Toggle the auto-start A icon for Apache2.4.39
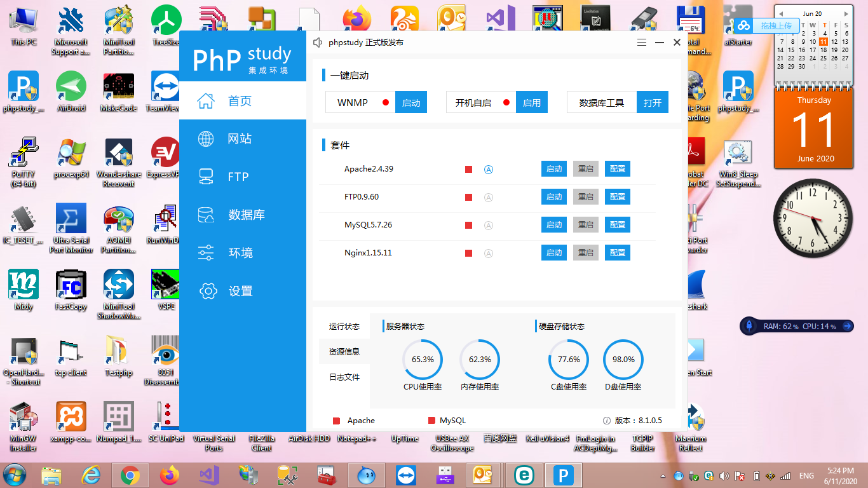Screen dimensions: 868x488 (x=489, y=170)
